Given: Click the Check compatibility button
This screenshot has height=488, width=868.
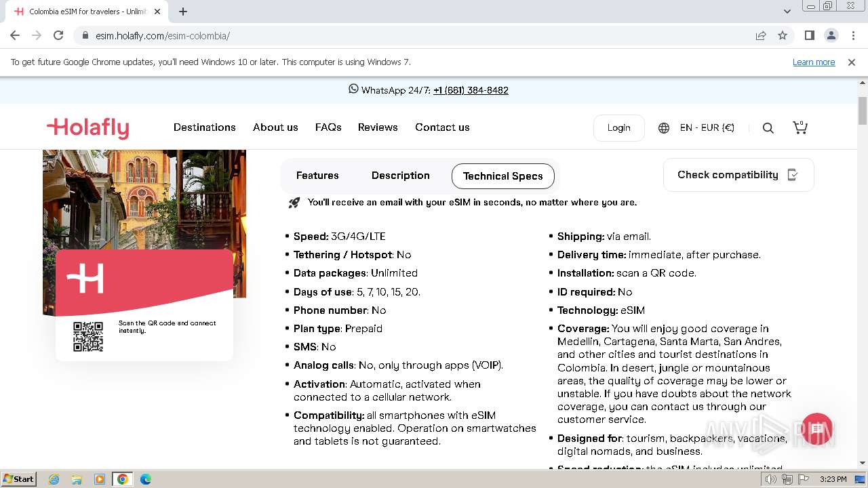Looking at the screenshot, I should click(738, 175).
